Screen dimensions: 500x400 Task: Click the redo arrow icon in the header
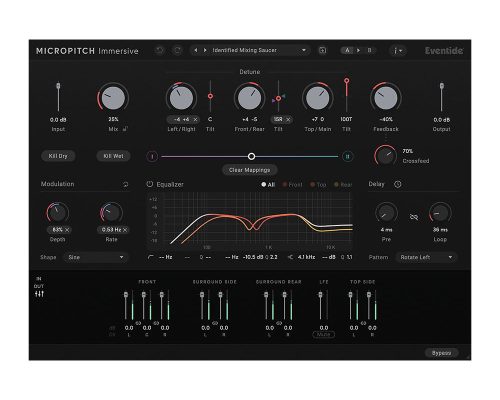pos(177,50)
